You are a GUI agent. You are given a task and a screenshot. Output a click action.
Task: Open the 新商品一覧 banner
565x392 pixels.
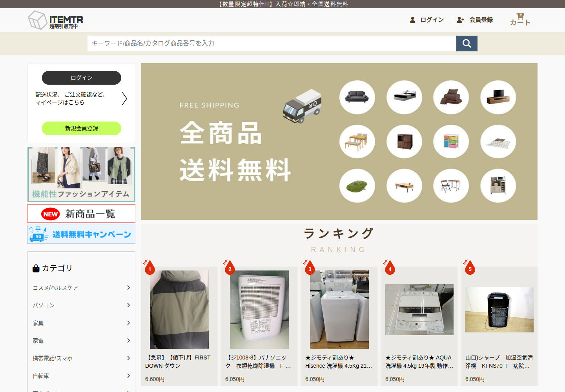coord(82,214)
